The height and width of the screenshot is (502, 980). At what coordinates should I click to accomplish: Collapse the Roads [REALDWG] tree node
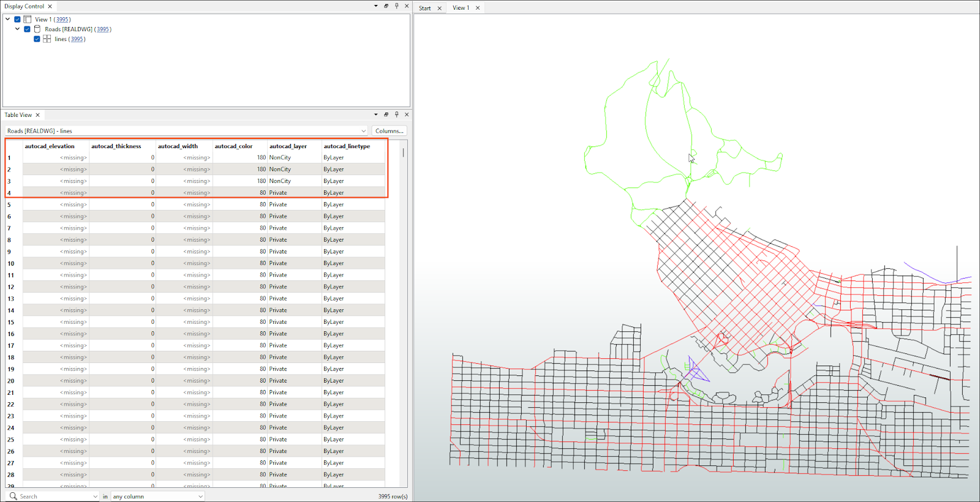pyautogui.click(x=18, y=29)
